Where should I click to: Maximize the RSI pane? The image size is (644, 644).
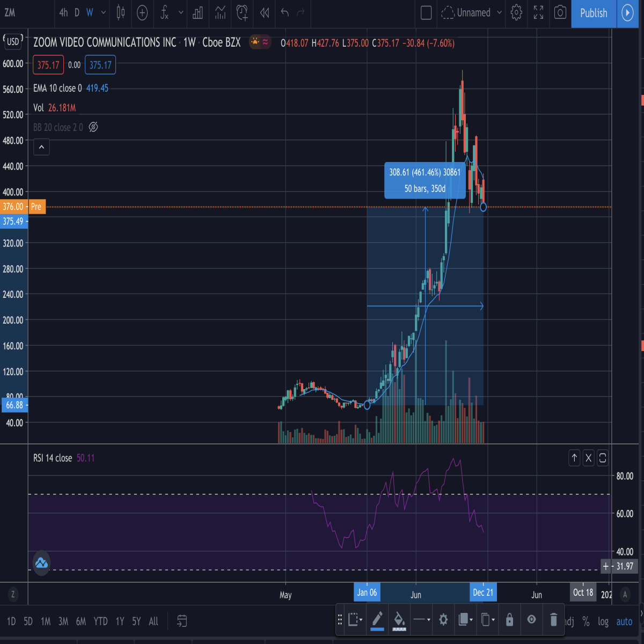[603, 458]
